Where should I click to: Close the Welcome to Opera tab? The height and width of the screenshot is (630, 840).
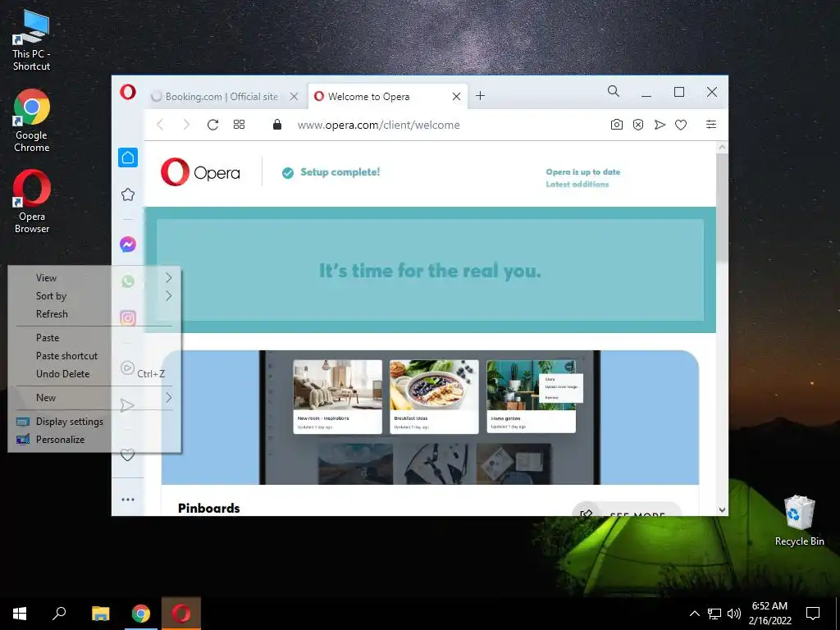[x=456, y=97]
